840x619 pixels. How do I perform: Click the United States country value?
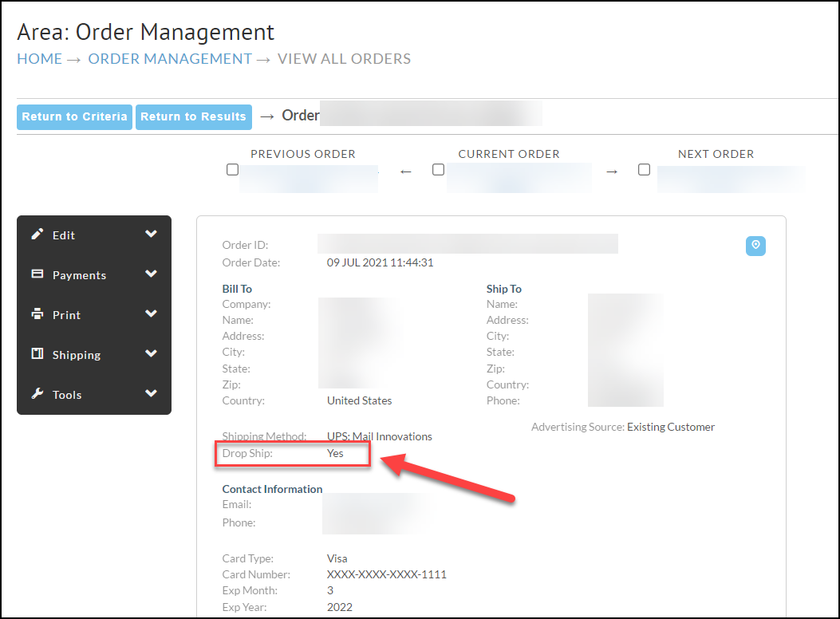[x=360, y=400]
